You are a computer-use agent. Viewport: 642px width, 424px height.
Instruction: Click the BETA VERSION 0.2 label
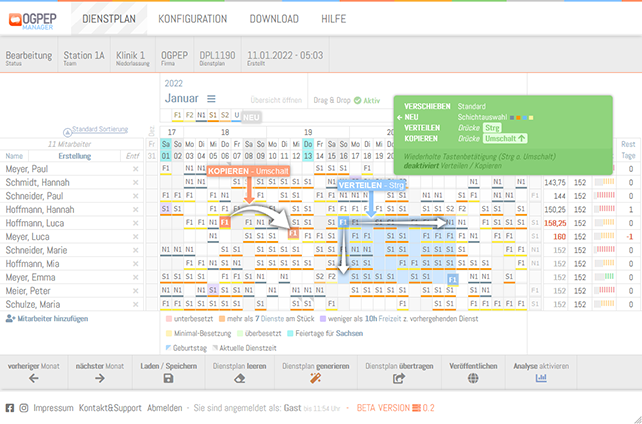pyautogui.click(x=395, y=408)
